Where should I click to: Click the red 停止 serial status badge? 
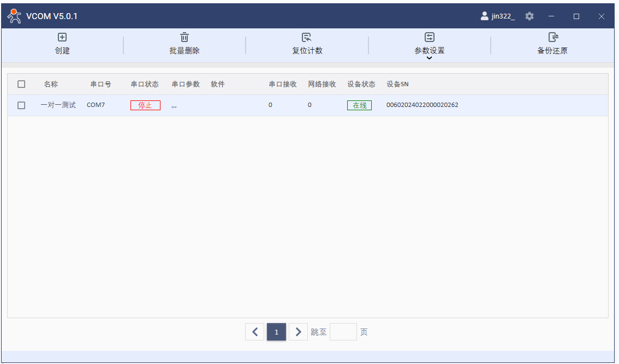click(x=145, y=105)
